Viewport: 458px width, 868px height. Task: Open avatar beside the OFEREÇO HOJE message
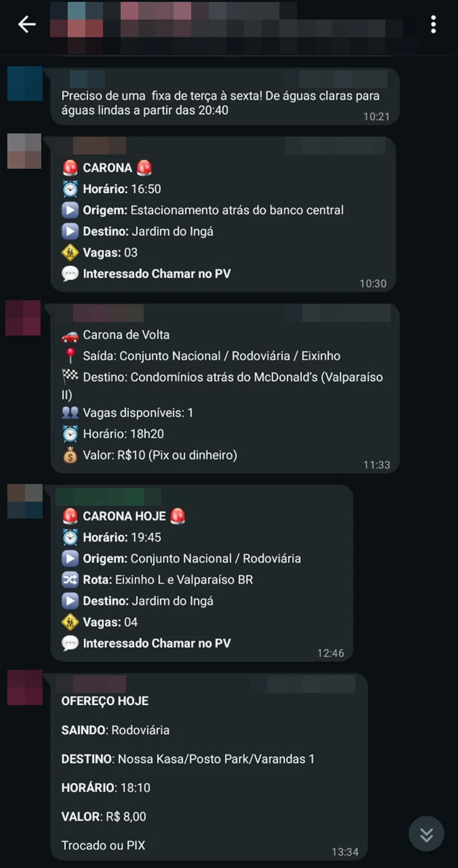[25, 687]
